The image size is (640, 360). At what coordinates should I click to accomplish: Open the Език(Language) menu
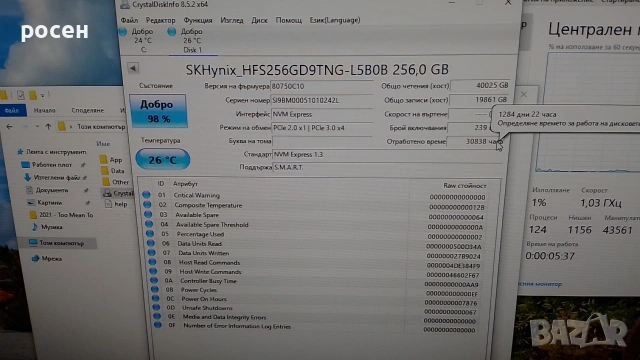tap(335, 20)
